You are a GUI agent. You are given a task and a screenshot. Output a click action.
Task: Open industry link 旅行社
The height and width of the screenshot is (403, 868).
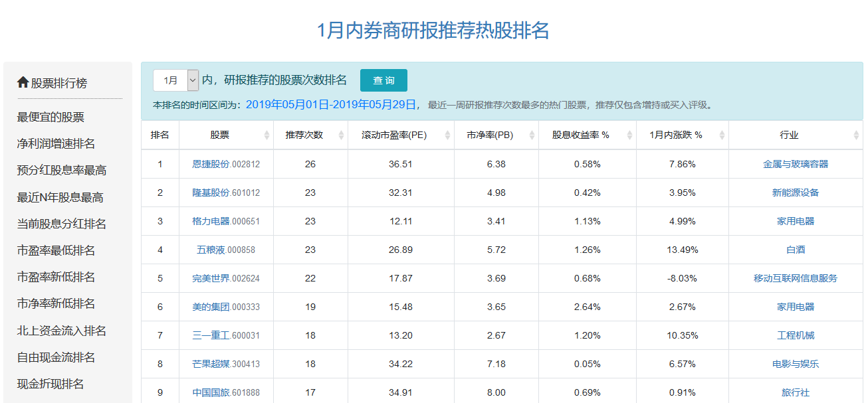[x=796, y=392]
